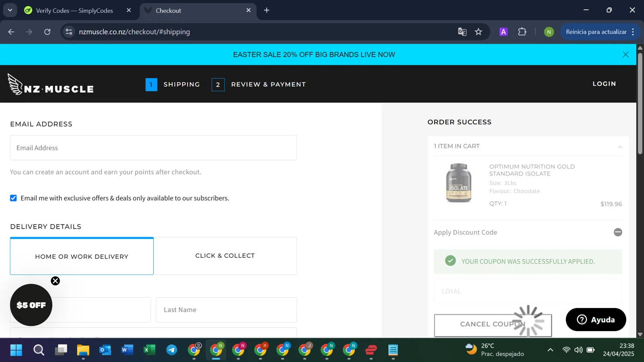Open the weather widget 26°C
The width and height of the screenshot is (644, 362).
[495, 350]
